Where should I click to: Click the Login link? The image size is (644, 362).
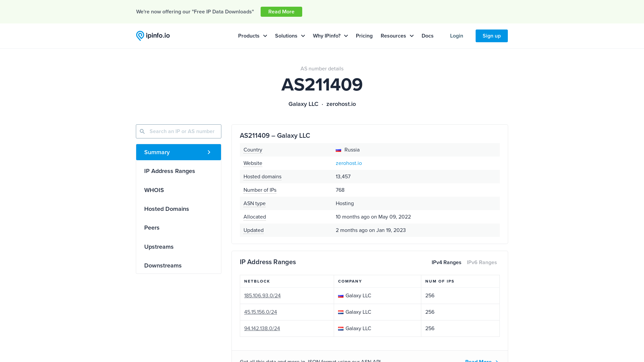457,36
